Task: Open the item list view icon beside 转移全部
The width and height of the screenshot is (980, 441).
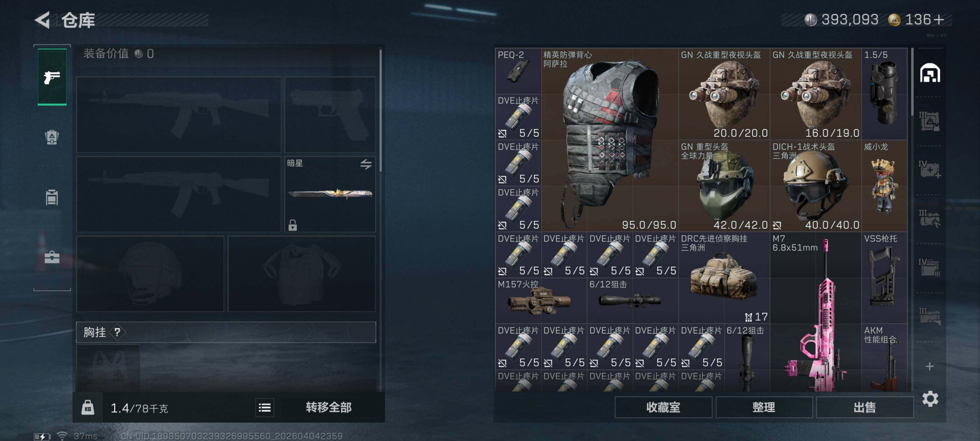Action: coord(264,408)
